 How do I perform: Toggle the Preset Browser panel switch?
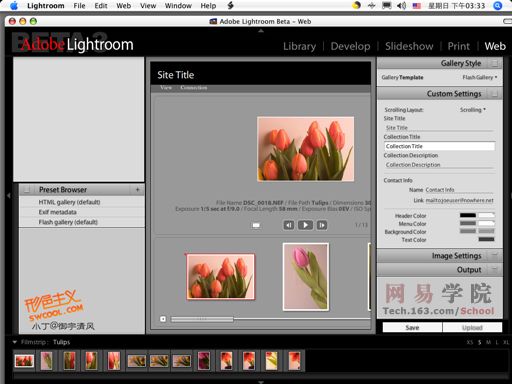[27, 190]
